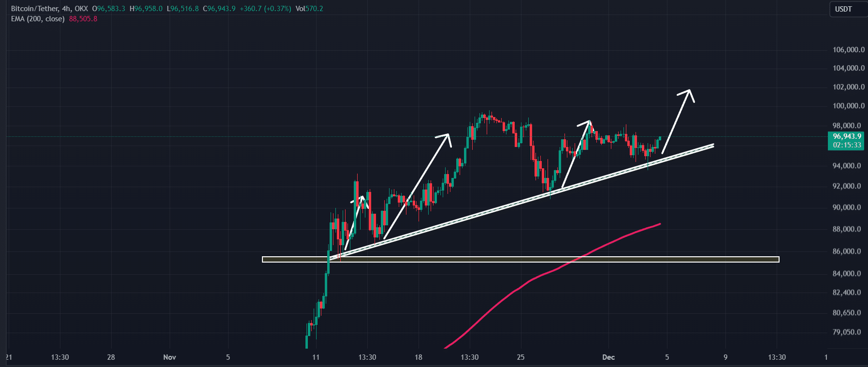Screen dimensions: 868x367
Task: Click the 84,000.0 price scale label
Action: pyautogui.click(x=847, y=274)
